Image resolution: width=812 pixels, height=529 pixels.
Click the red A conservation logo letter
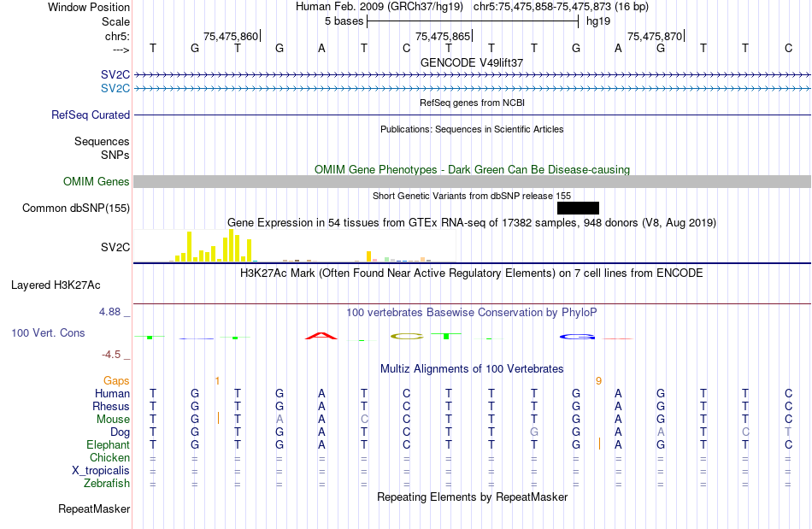click(321, 336)
